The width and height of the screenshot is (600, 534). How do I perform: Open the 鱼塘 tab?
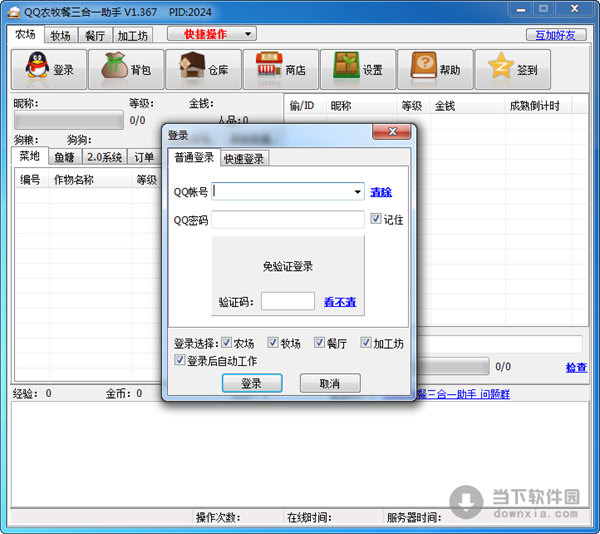[x=64, y=157]
